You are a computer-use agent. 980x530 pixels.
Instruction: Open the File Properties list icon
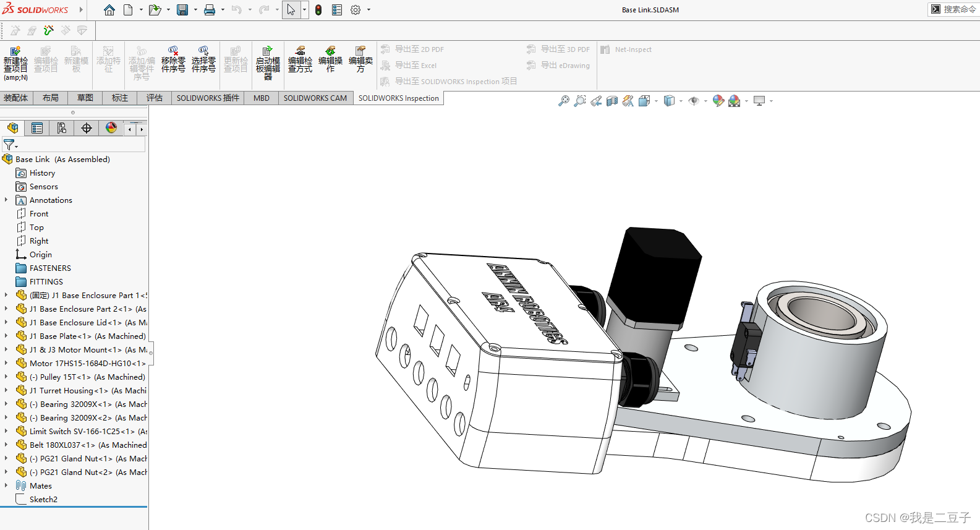337,10
